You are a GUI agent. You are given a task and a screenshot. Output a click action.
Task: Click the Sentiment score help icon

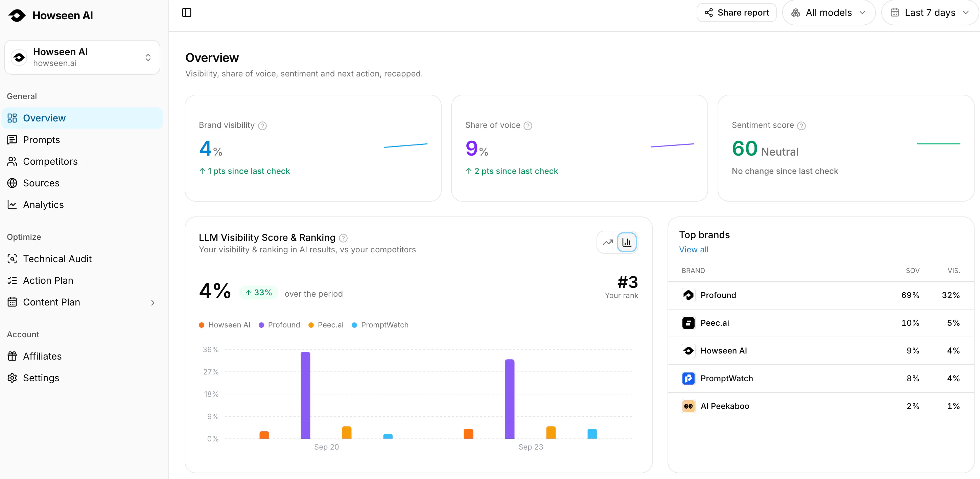pyautogui.click(x=801, y=126)
